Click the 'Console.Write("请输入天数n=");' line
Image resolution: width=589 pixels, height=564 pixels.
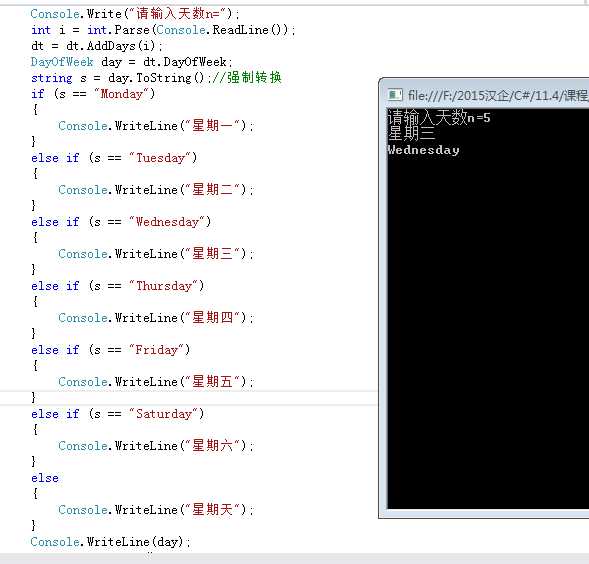pyautogui.click(x=135, y=14)
